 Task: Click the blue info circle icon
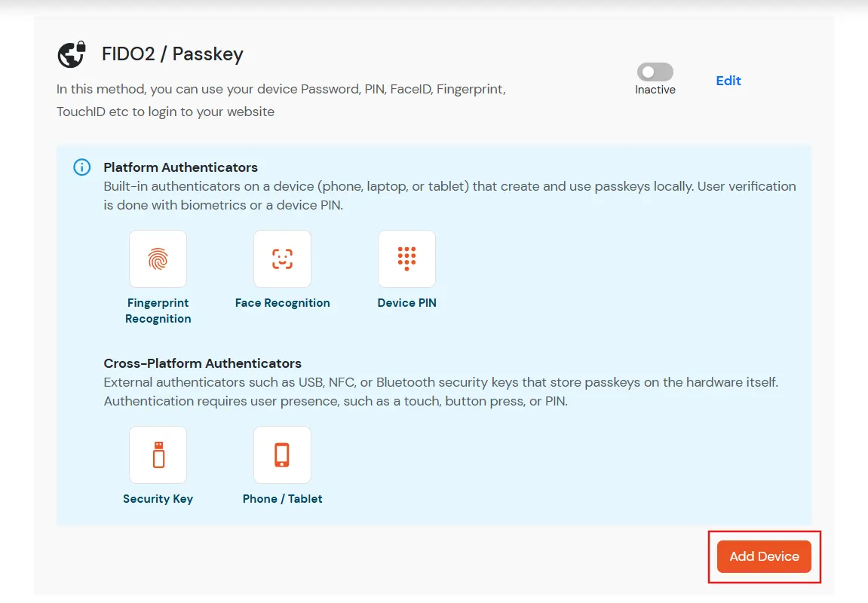coord(82,167)
